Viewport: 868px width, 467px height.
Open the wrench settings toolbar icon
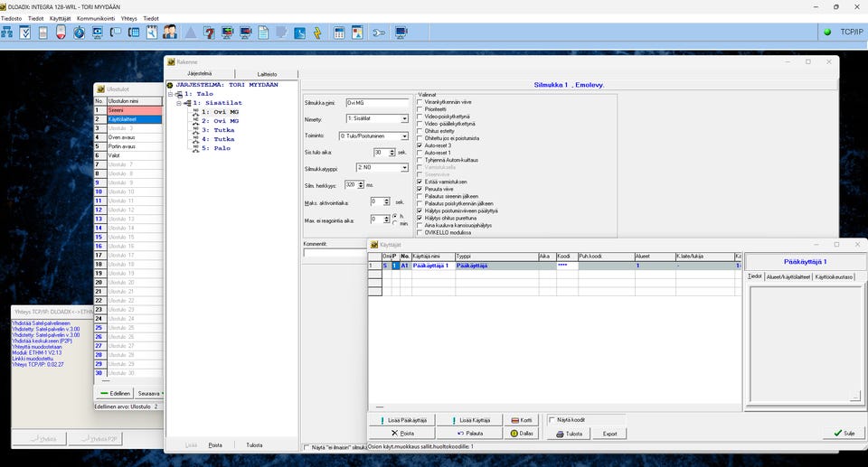(378, 33)
